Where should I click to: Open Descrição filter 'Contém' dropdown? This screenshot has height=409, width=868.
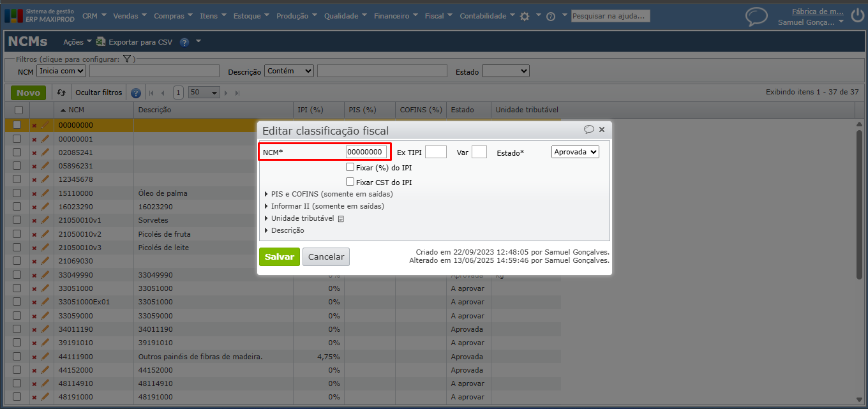point(289,71)
